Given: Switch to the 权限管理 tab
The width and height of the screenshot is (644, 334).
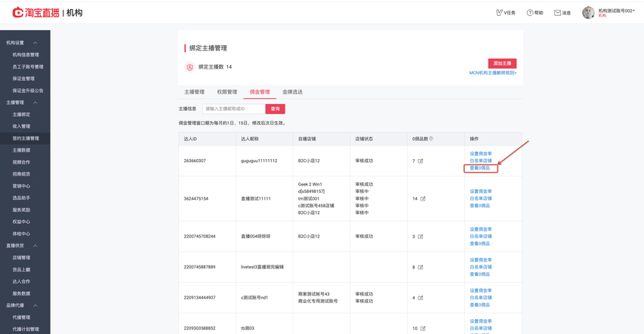Looking at the screenshot, I should coord(227,92).
